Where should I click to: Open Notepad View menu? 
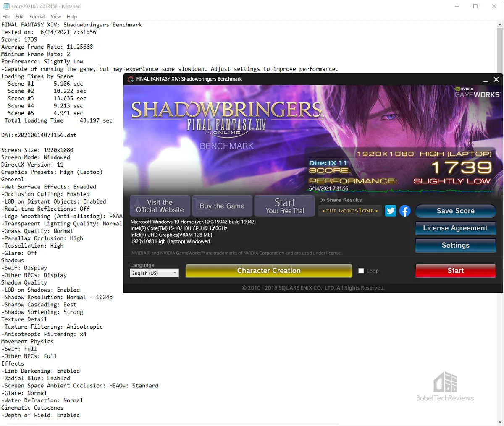pyautogui.click(x=56, y=17)
